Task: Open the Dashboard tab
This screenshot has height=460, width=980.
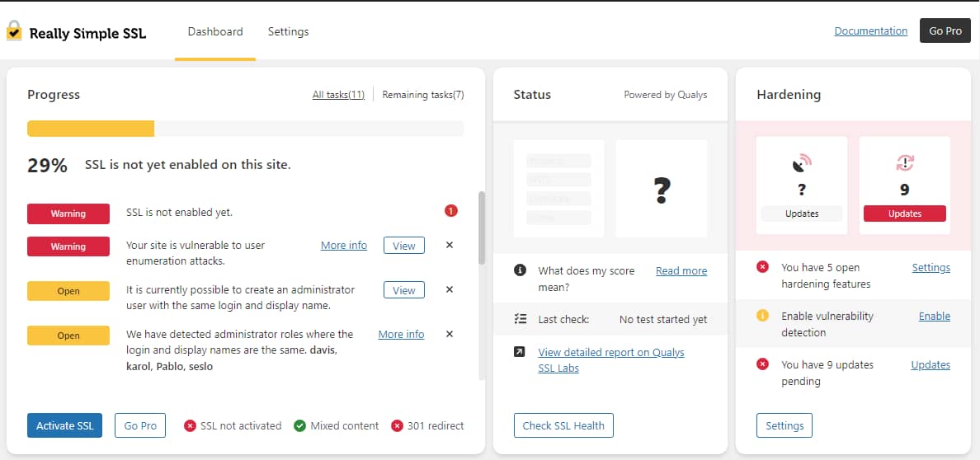Action: tap(215, 31)
